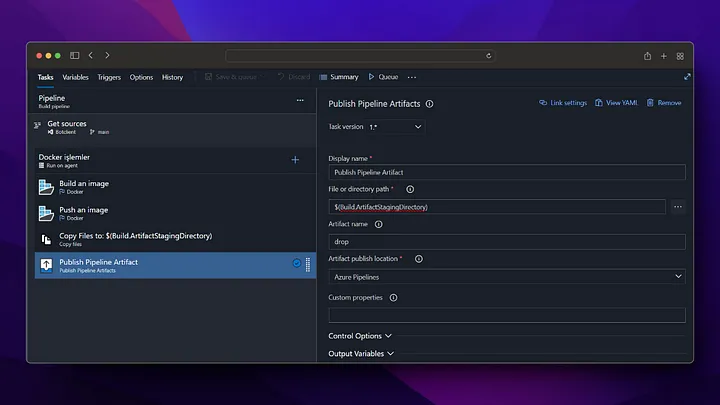Image resolution: width=720 pixels, height=405 pixels.
Task: Click the Push an image Docker icon
Action: pyautogui.click(x=46, y=213)
